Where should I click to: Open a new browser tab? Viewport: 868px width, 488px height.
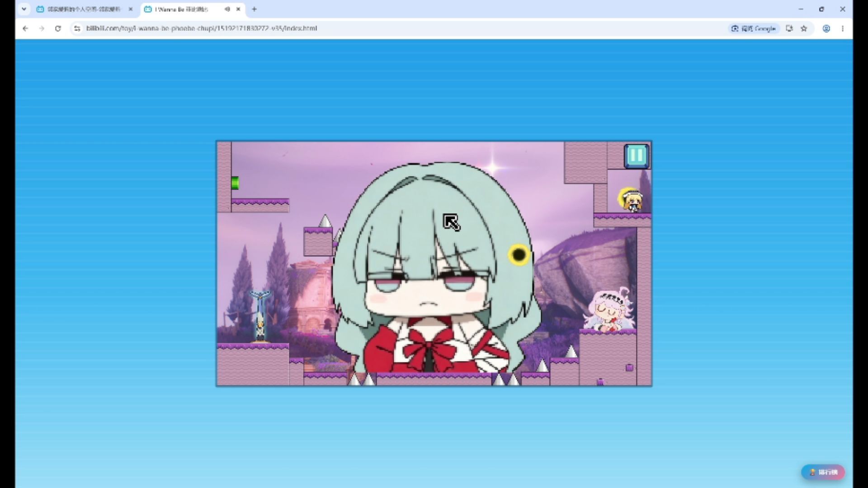[255, 9]
